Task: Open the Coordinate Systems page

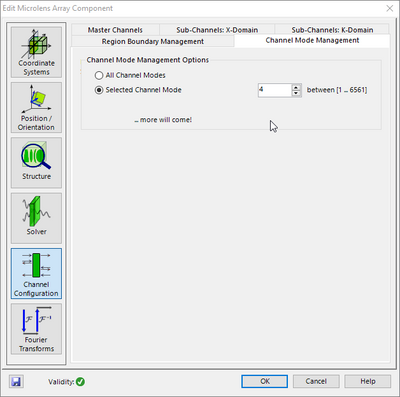Action: (x=36, y=52)
